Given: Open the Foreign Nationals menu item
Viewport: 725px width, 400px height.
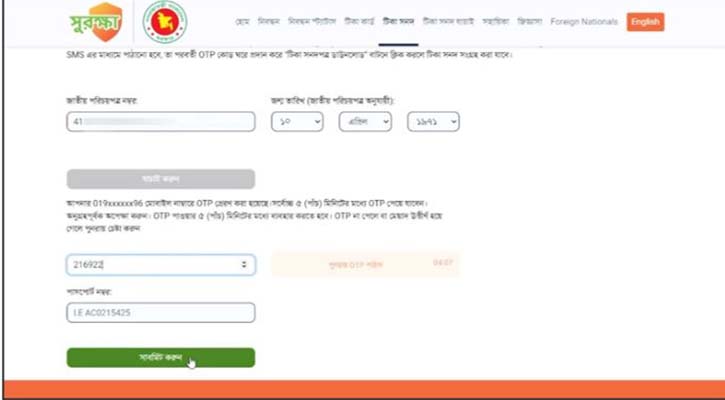Looking at the screenshot, I should point(584,22).
